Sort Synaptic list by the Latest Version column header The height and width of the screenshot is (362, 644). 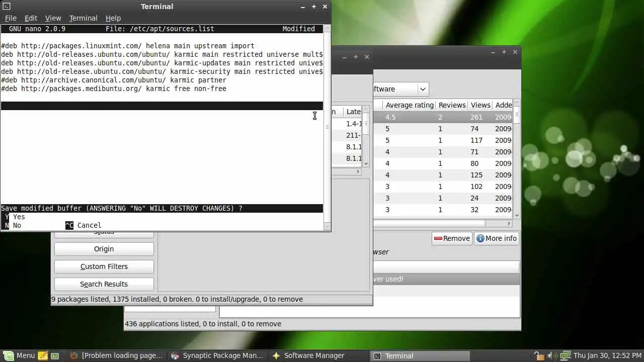coord(353,112)
